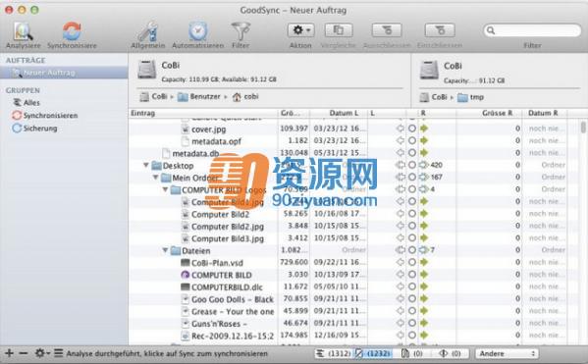
Task: Click the Einschliessen toolbar button
Action: click(440, 30)
